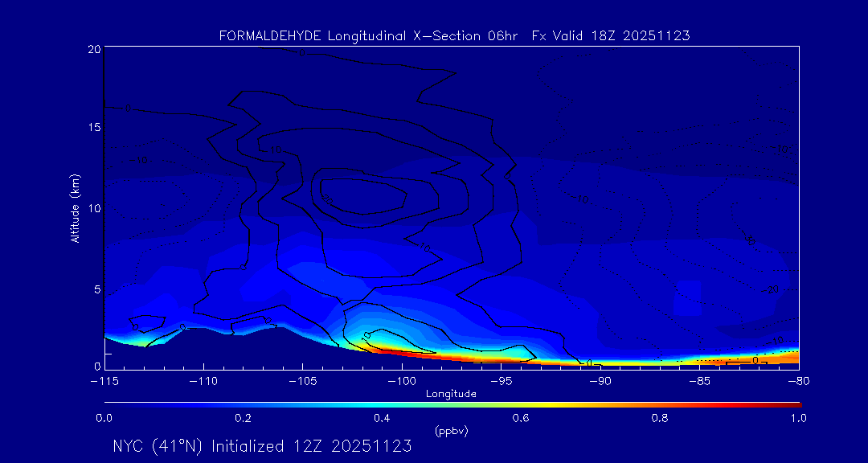Screen dimensions: 868x463
Task: Click the colorbar near the 0.6 value
Action: tap(520, 405)
